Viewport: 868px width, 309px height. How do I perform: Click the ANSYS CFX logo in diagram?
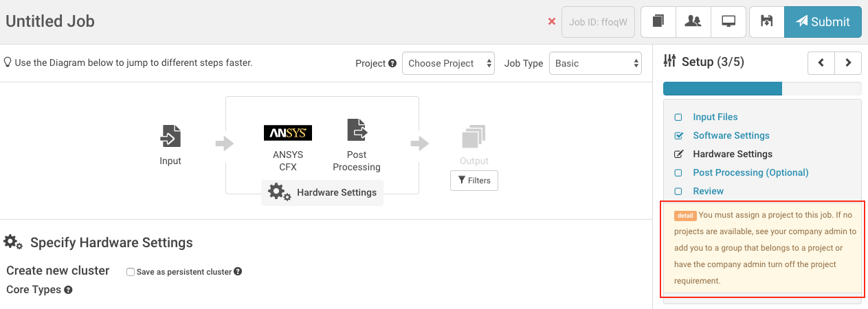(288, 133)
